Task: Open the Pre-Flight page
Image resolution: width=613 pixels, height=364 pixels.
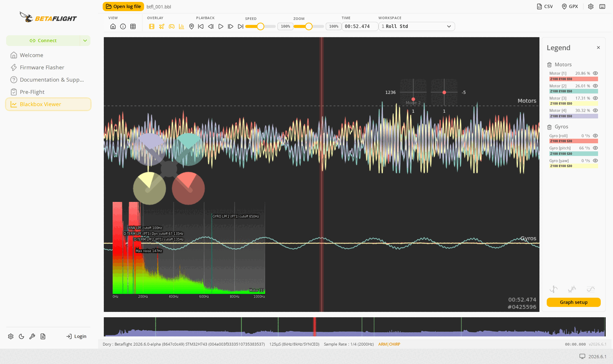Action: click(x=48, y=92)
